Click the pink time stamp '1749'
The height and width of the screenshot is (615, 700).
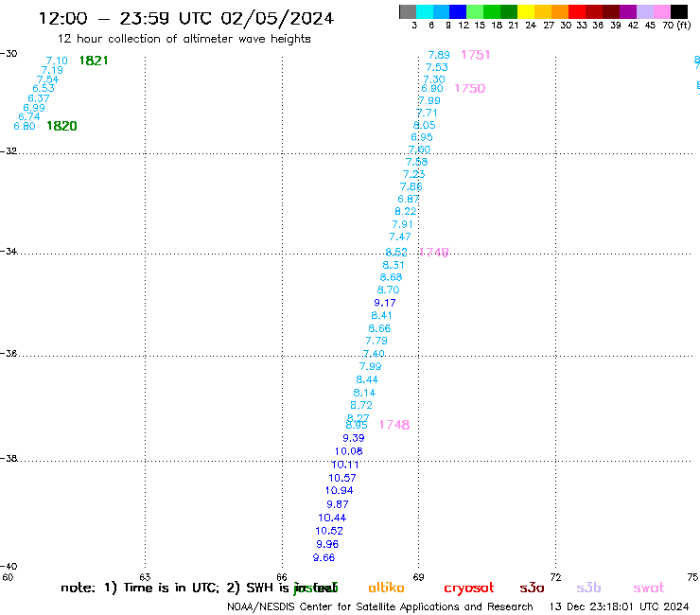tap(434, 253)
